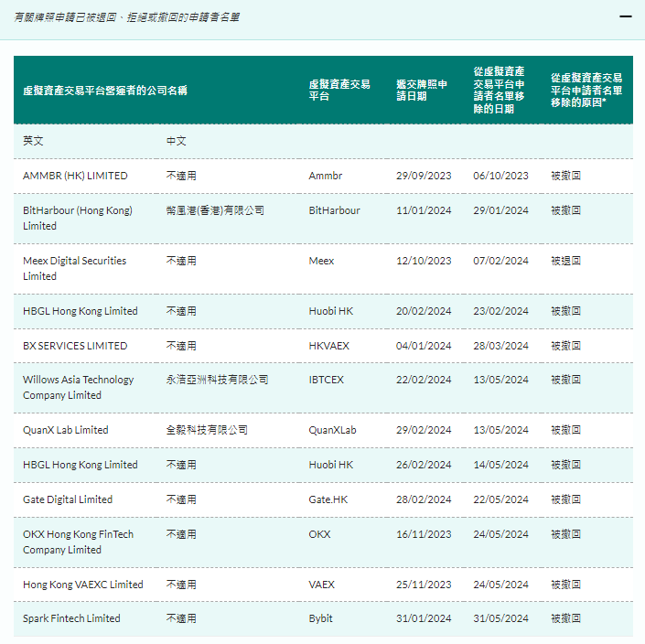The width and height of the screenshot is (645, 644).
Task: Click the 31/05/2024 removal date cell
Action: coord(500,618)
